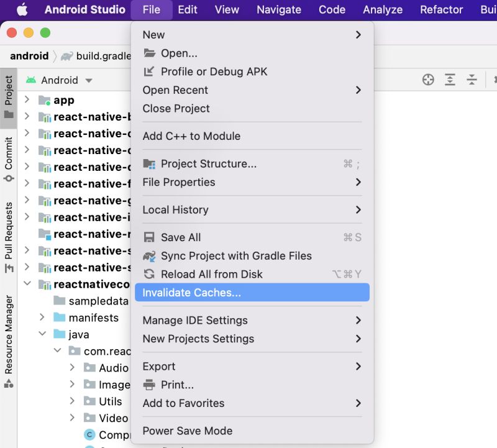Viewport: 497px width, 448px height.
Task: Click the printer icon beside Print
Action: tap(148, 385)
